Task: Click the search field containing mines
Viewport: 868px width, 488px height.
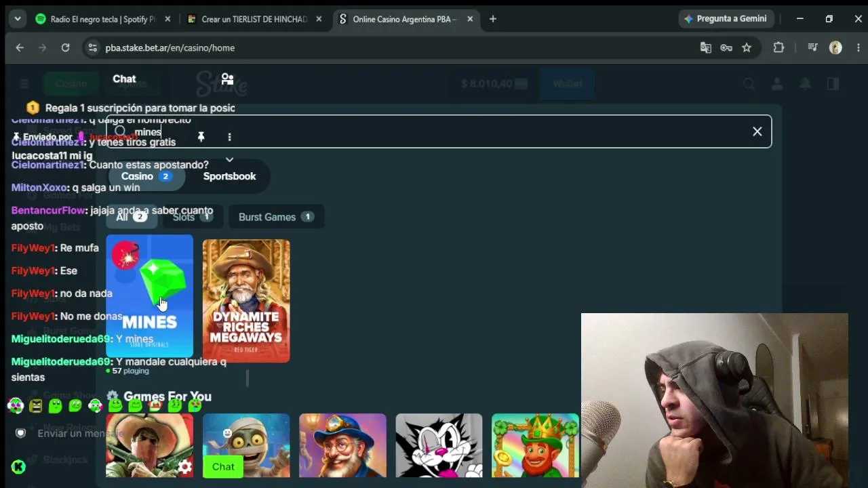Action: (x=438, y=131)
